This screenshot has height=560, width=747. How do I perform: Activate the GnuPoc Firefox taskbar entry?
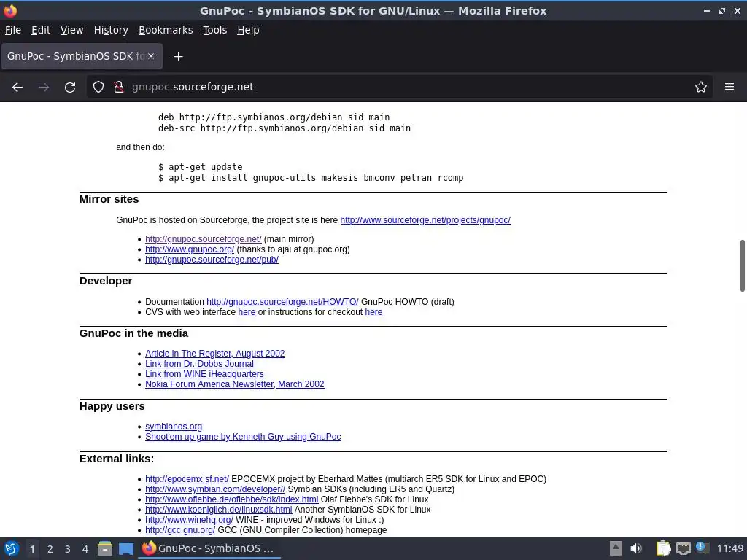click(x=209, y=548)
